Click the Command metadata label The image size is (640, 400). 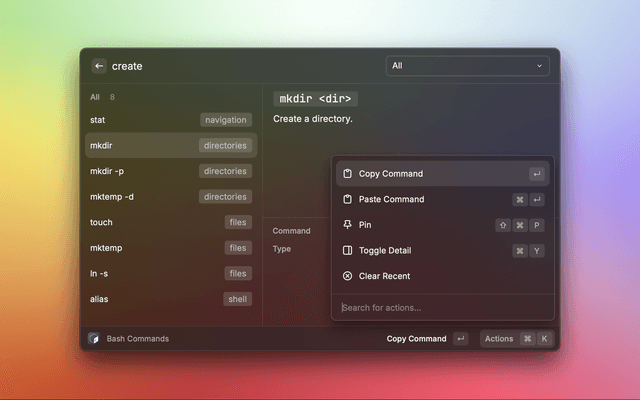(x=291, y=231)
